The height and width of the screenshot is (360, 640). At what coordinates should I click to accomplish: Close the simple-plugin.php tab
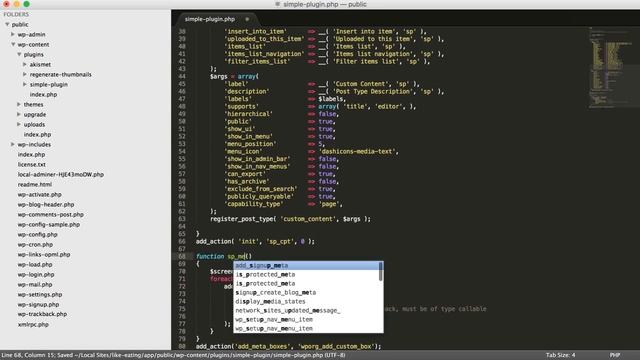tap(247, 19)
